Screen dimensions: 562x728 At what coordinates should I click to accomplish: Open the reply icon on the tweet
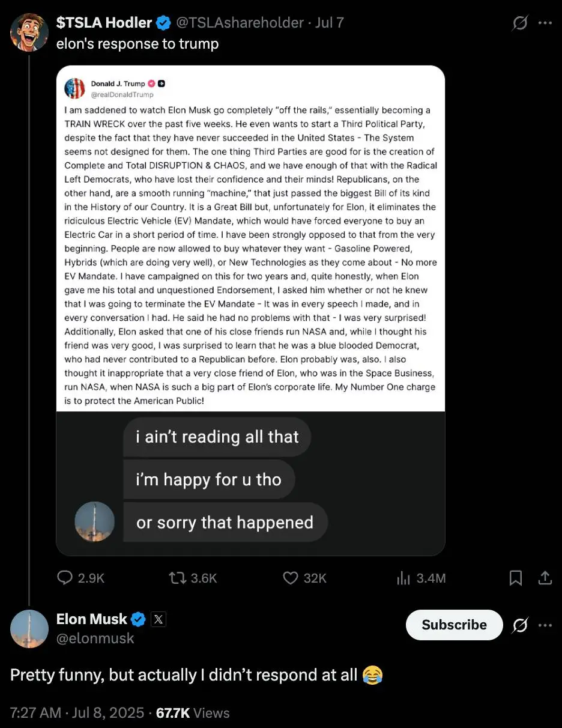click(x=64, y=578)
